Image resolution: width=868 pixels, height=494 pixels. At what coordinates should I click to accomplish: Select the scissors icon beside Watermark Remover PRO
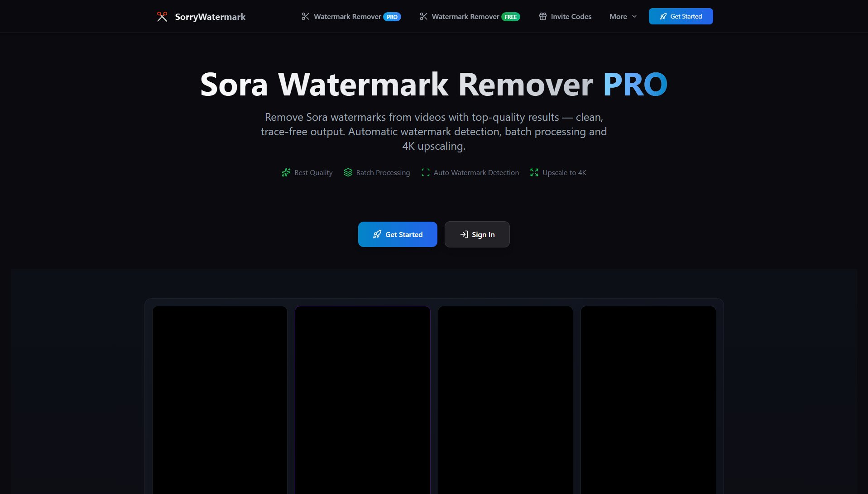(306, 16)
